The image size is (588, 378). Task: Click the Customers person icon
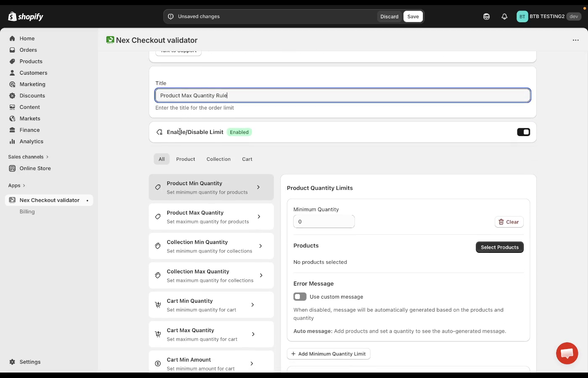click(12, 73)
